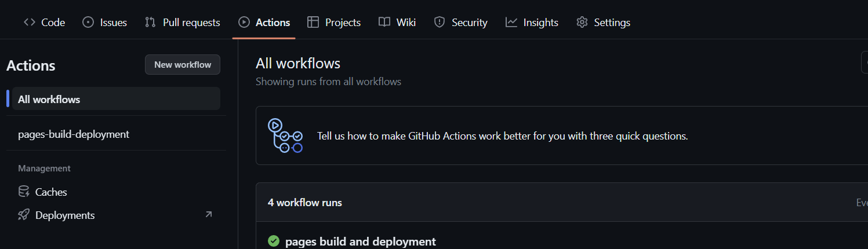This screenshot has width=868, height=249.
Task: Click the Pull requests branch icon
Action: coord(151,23)
